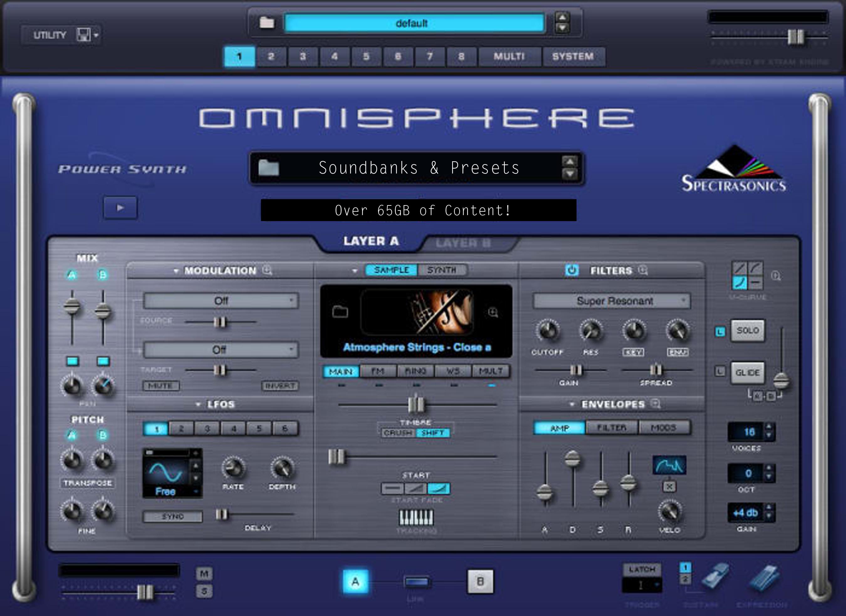The image size is (846, 616).
Task: Click the sample browser folder icon
Action: 340,311
